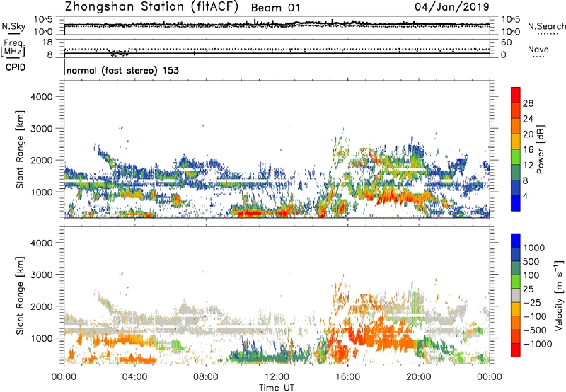
Task: Select the '4000' tick of power panel
Action: (x=42, y=97)
